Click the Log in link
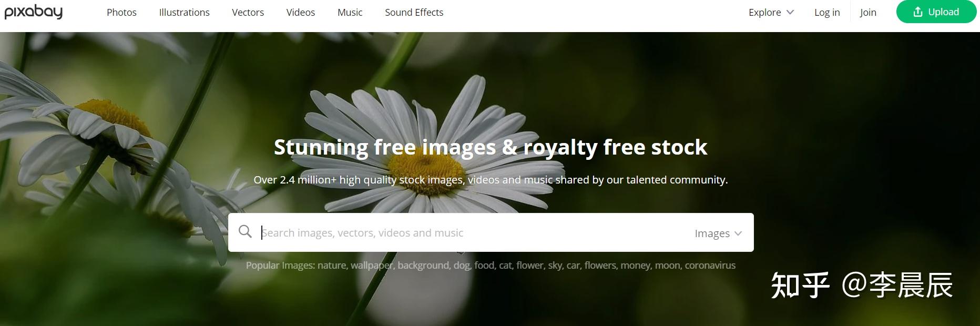The width and height of the screenshot is (980, 326). [827, 12]
